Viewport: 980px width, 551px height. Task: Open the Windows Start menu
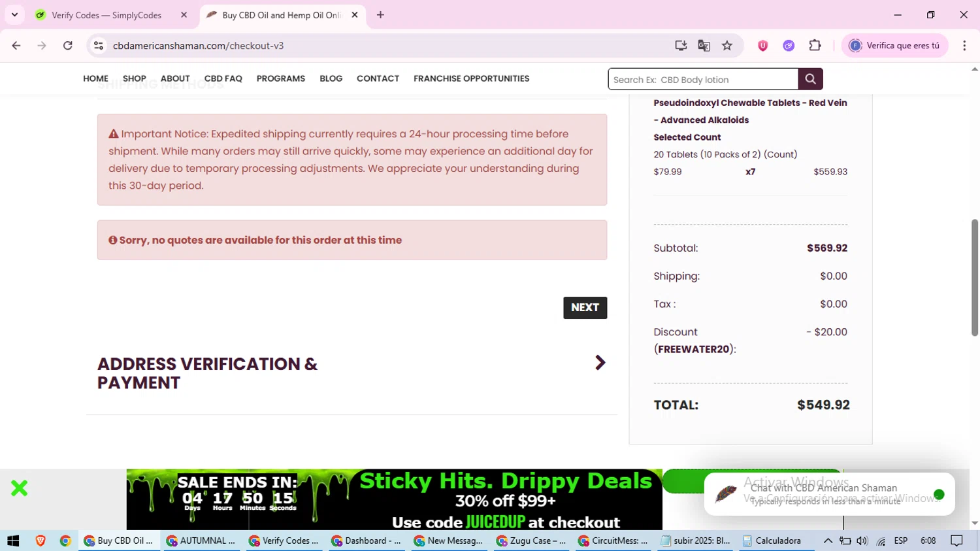tap(13, 541)
